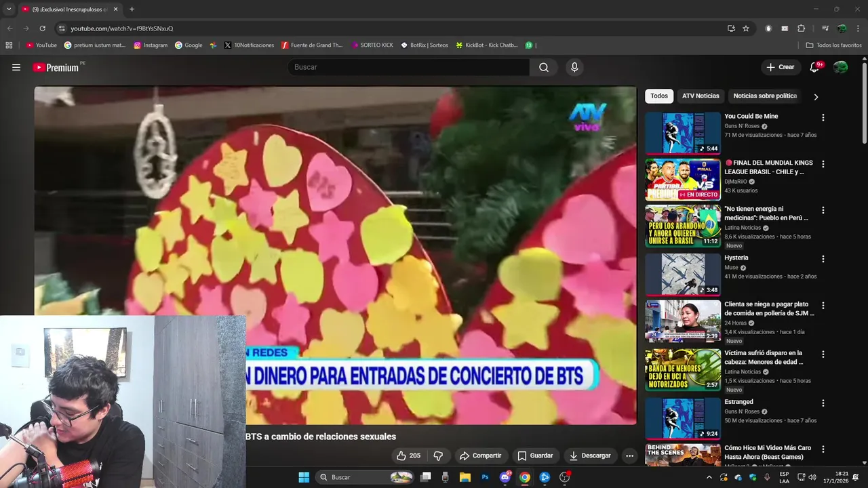Open File Explorer from taskbar
Viewport: 868px width, 488px height.
[x=465, y=477]
